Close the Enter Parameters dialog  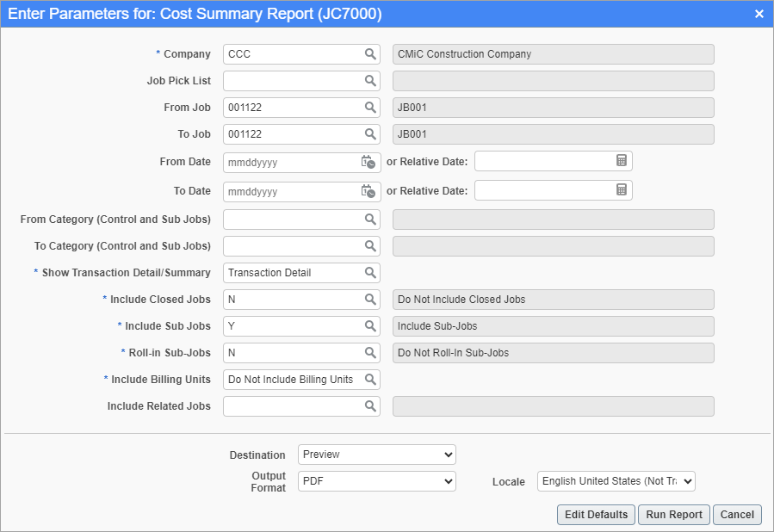point(759,14)
